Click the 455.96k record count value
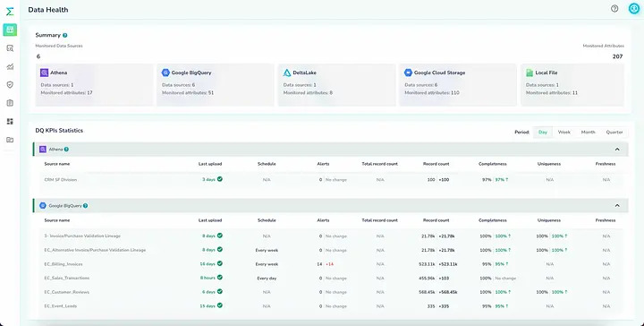The height and width of the screenshot is (326, 644). pos(427,278)
